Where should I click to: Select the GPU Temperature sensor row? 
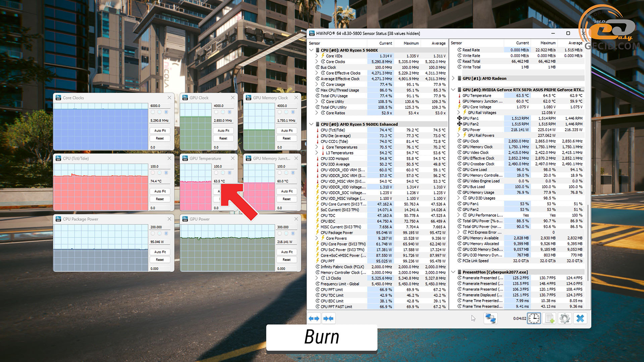[x=476, y=96]
